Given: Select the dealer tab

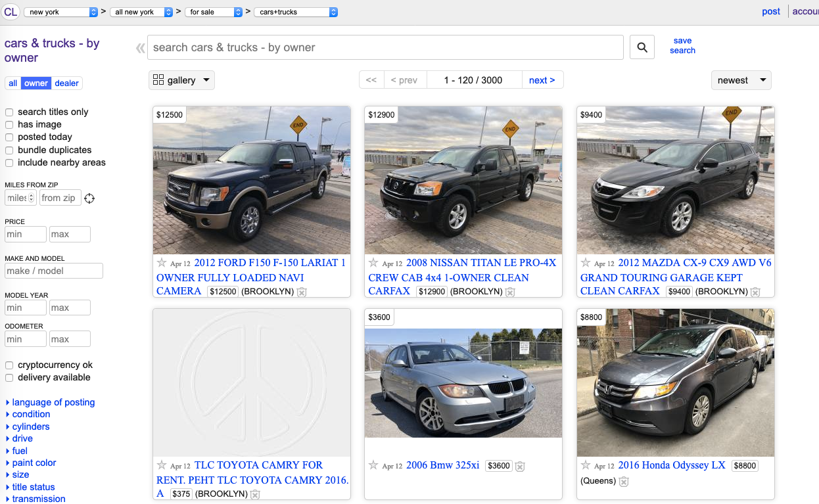Looking at the screenshot, I should 67,83.
